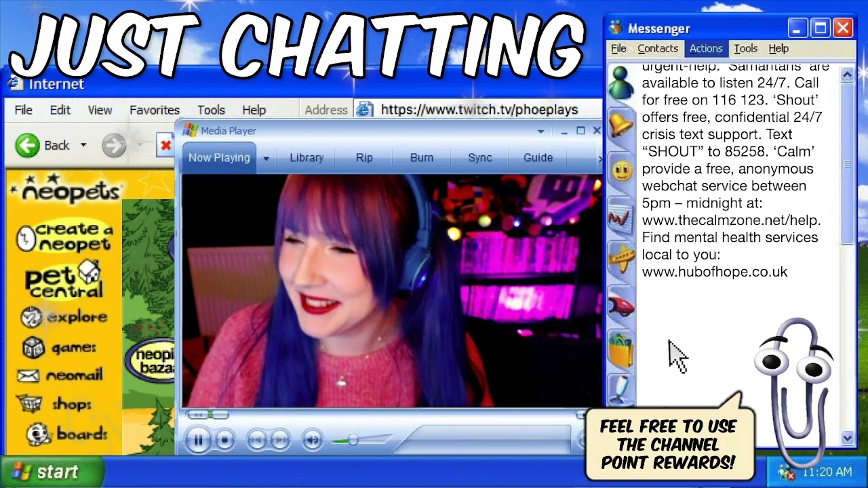Switch to the Library tab in Media Player

click(307, 158)
